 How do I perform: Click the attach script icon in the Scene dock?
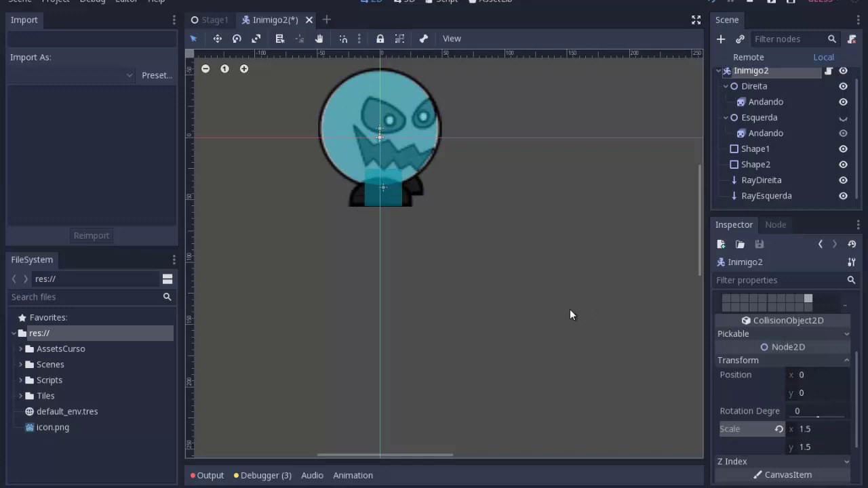[852, 39]
